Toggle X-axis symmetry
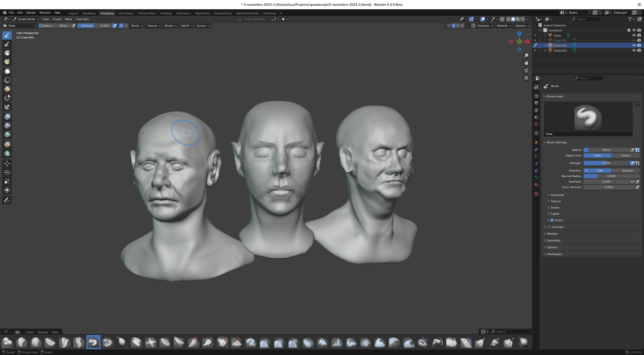 coord(453,26)
